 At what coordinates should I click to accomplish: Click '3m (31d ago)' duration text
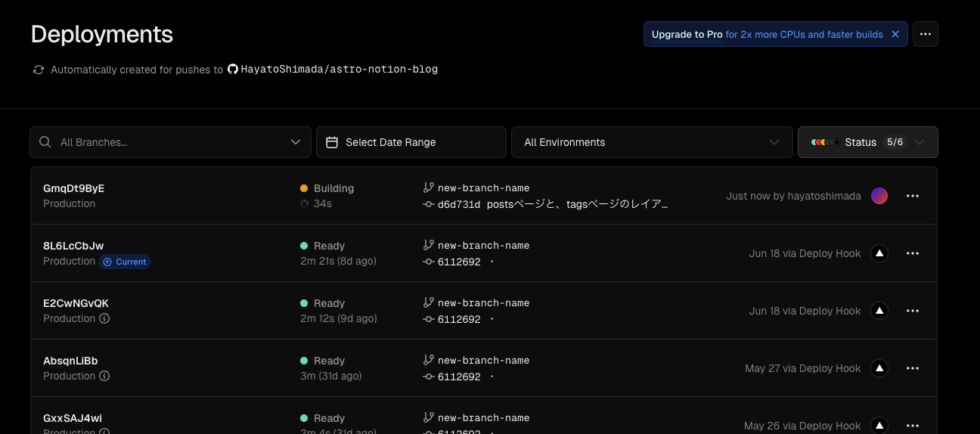point(330,376)
